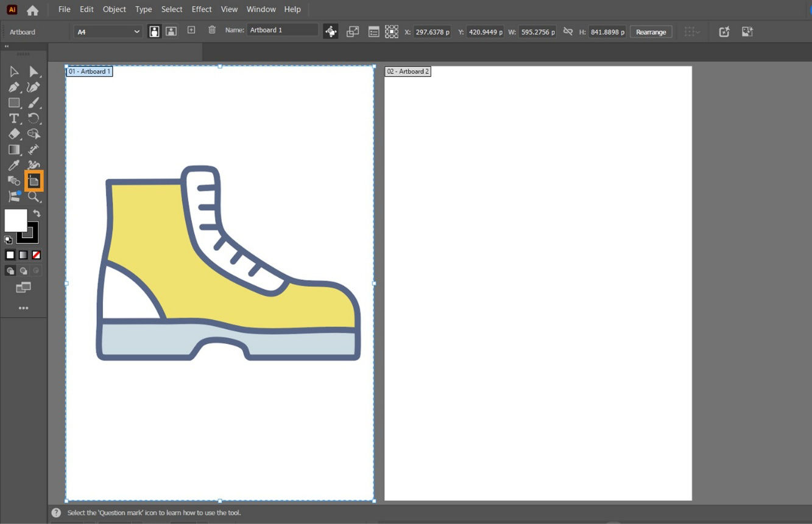Viewport: 812px width, 524px height.
Task: Click the Artboard 1 name field
Action: pyautogui.click(x=282, y=29)
